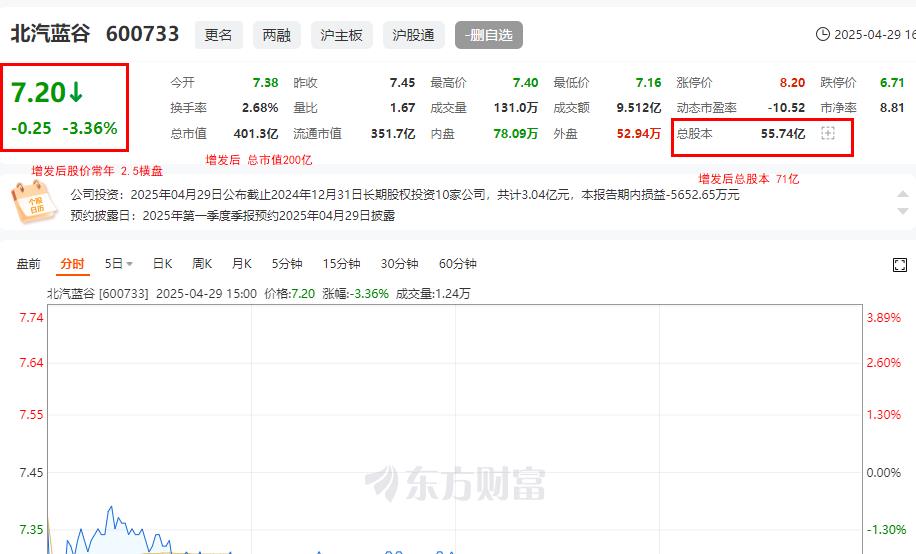The height and width of the screenshot is (554, 916).
Task: Click the 7.55 price axis label
Action: pos(31,415)
